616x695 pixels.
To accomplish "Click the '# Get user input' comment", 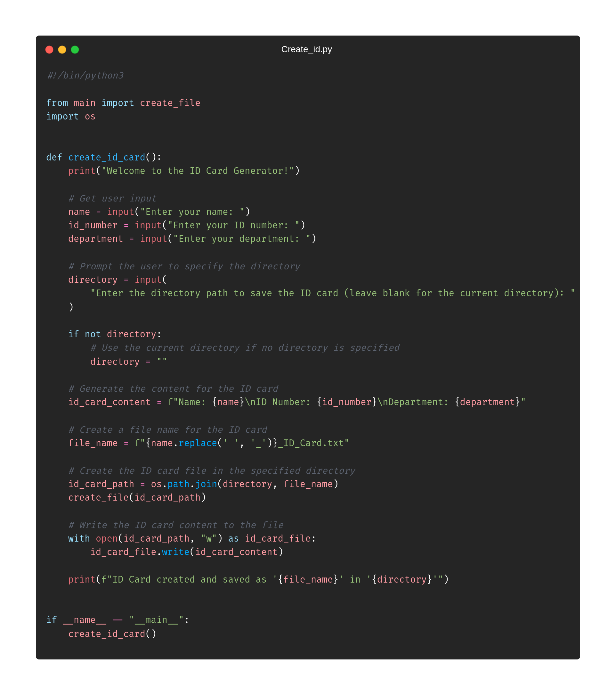I will coord(112,199).
